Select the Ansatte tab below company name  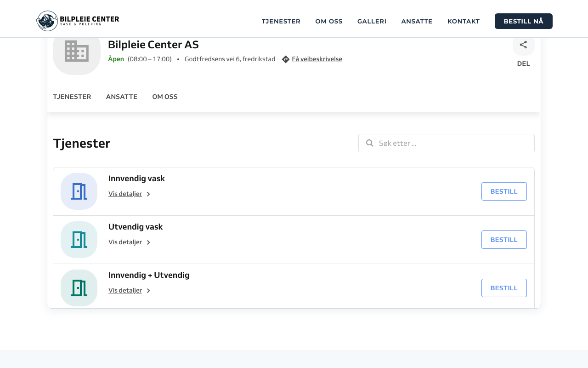click(x=122, y=97)
